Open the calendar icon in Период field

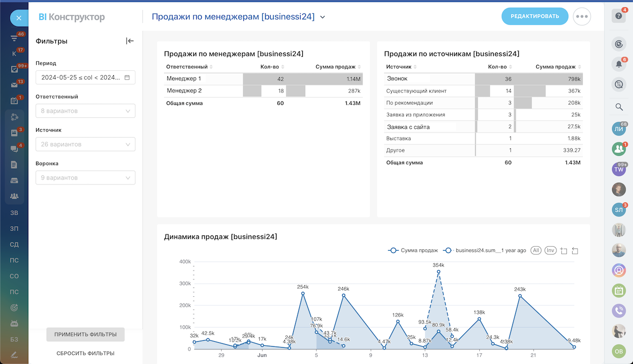pos(127,78)
